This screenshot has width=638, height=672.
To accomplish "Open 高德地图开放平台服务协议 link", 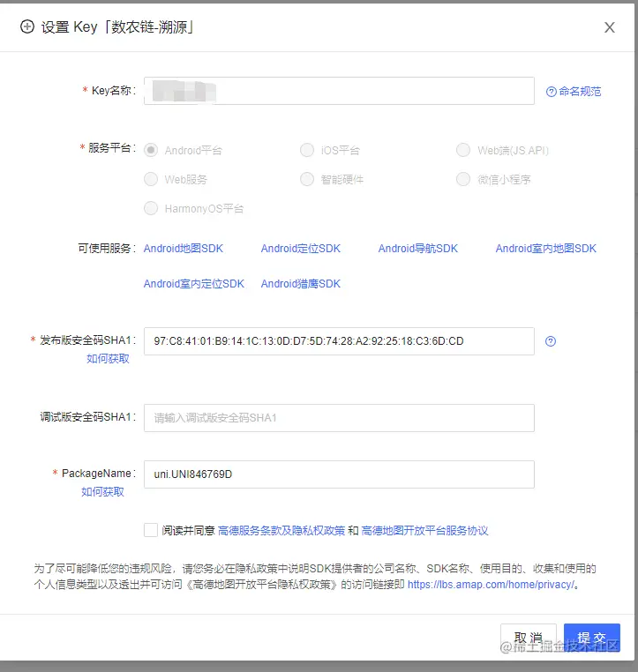I will pyautogui.click(x=425, y=531).
